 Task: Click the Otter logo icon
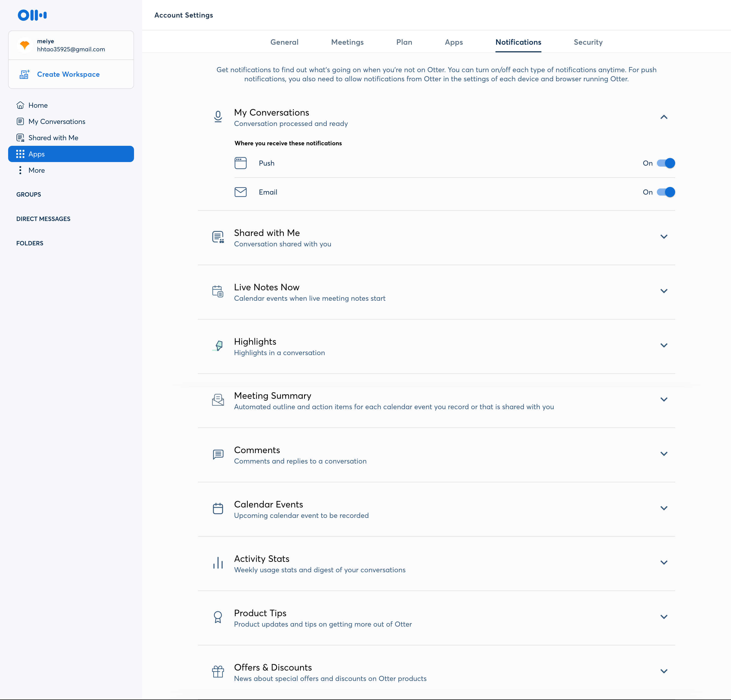[x=32, y=15]
